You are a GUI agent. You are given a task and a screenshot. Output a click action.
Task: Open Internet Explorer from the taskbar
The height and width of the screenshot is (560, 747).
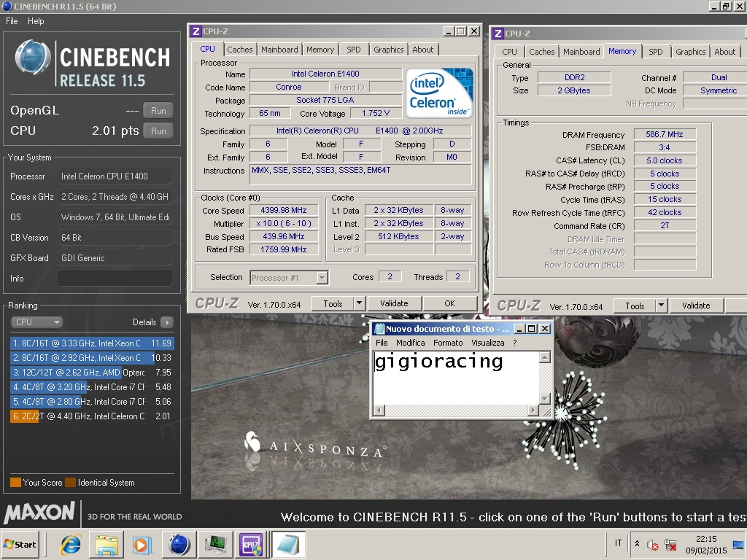pos(71,545)
